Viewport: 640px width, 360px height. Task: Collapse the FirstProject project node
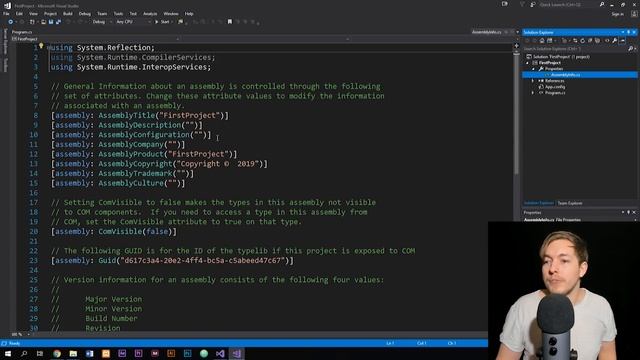tap(527, 63)
